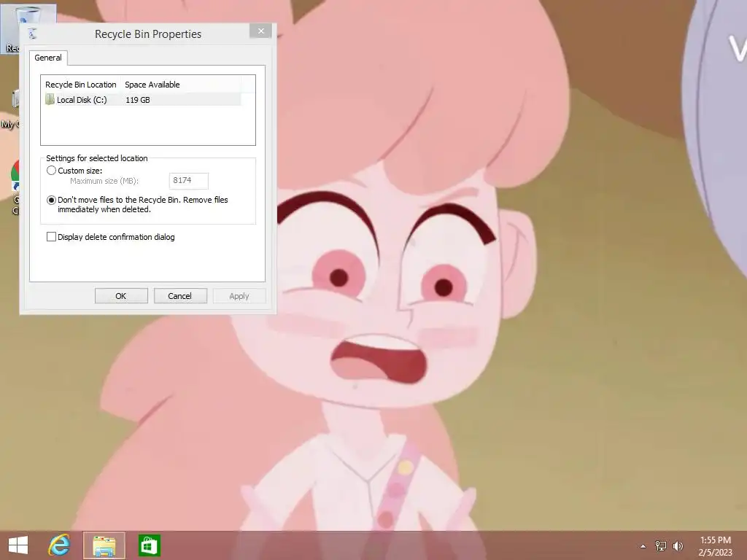
Task: Click the Maximum size (MB) input field
Action: (x=189, y=181)
